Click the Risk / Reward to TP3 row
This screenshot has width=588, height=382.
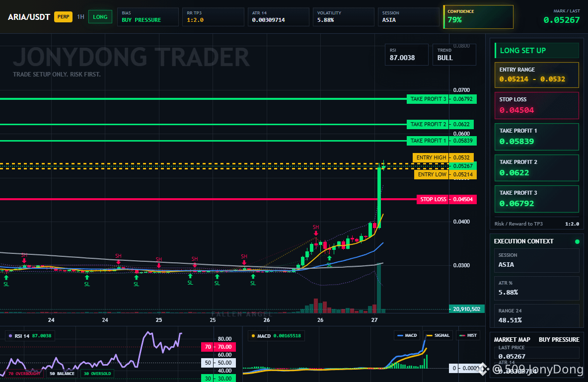click(x=537, y=224)
